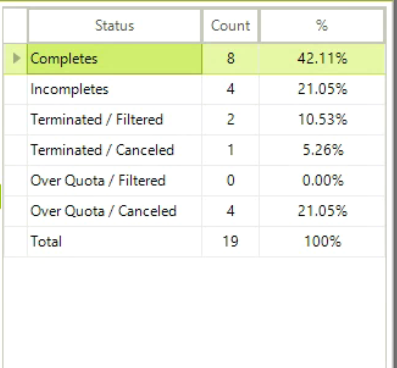Sort by the Count column header
This screenshot has height=368, width=397.
pos(230,26)
